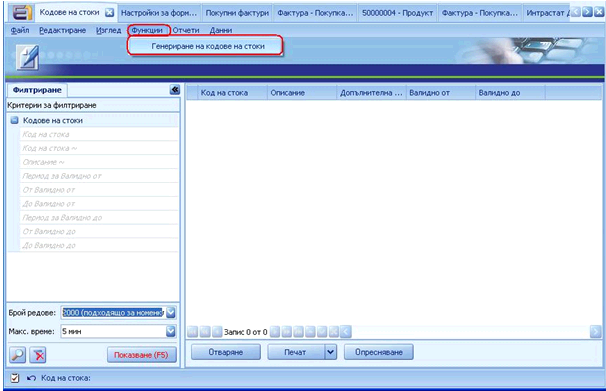The width and height of the screenshot is (606, 391).
Task: Select the Филтриране panel tab
Action: (x=37, y=90)
